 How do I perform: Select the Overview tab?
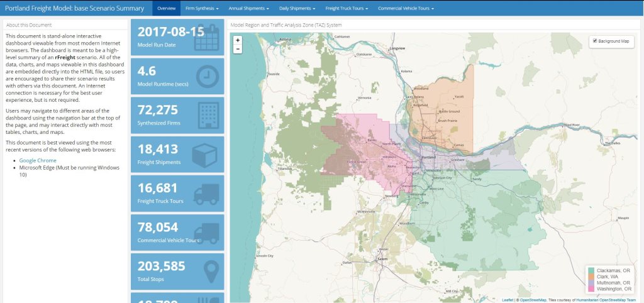pyautogui.click(x=166, y=9)
